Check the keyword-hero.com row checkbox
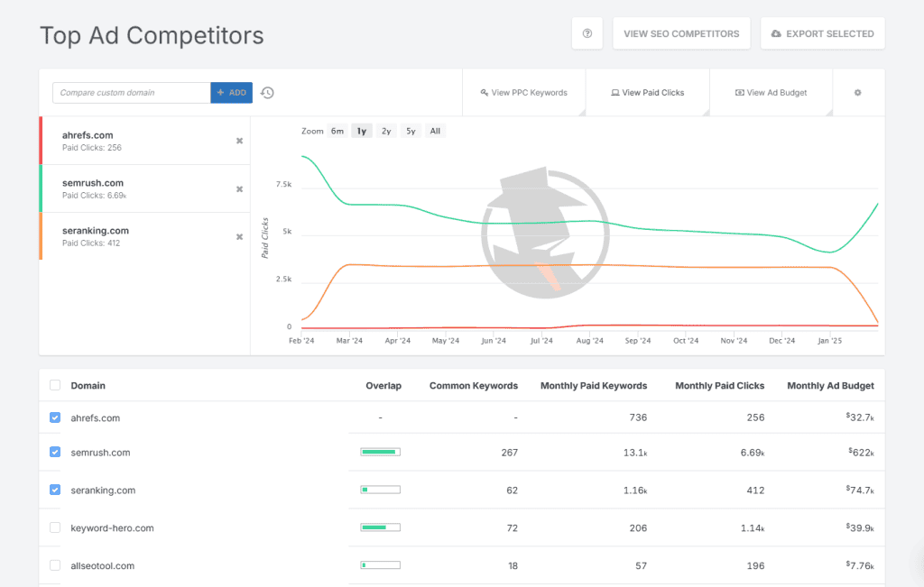The height and width of the screenshot is (587, 924). click(x=55, y=527)
